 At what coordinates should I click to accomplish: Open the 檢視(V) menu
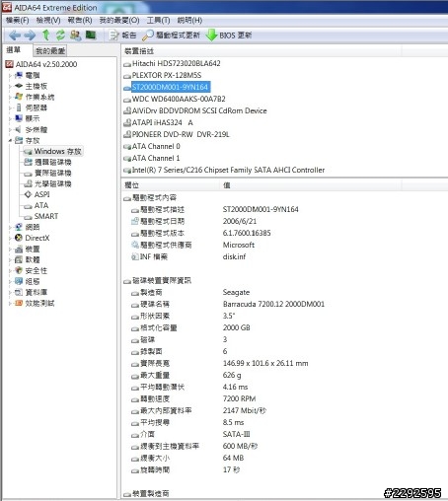coord(48,21)
